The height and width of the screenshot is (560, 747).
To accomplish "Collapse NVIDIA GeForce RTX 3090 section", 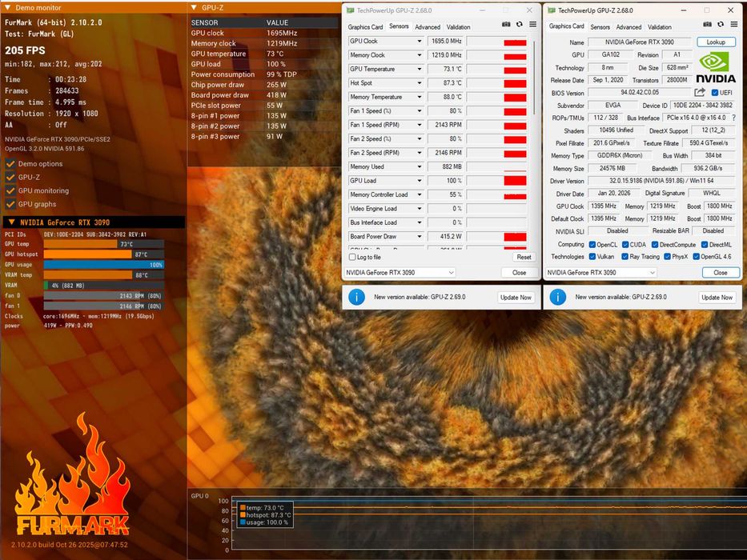I will tap(11, 222).
